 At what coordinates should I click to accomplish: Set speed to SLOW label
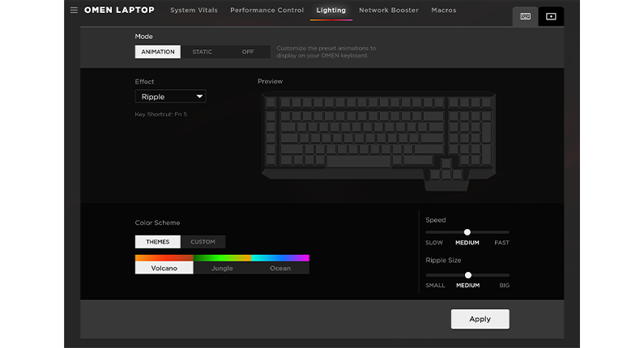[434, 243]
